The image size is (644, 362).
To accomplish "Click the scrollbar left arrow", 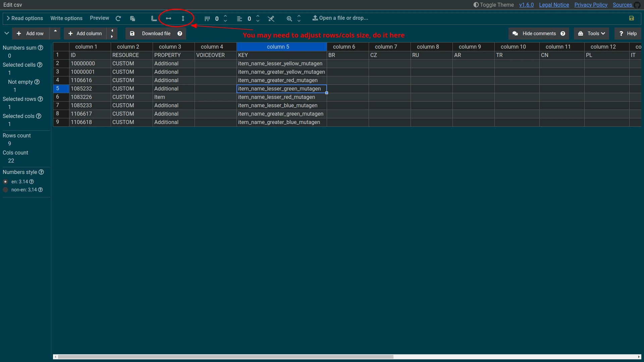I will pyautogui.click(x=55, y=357).
